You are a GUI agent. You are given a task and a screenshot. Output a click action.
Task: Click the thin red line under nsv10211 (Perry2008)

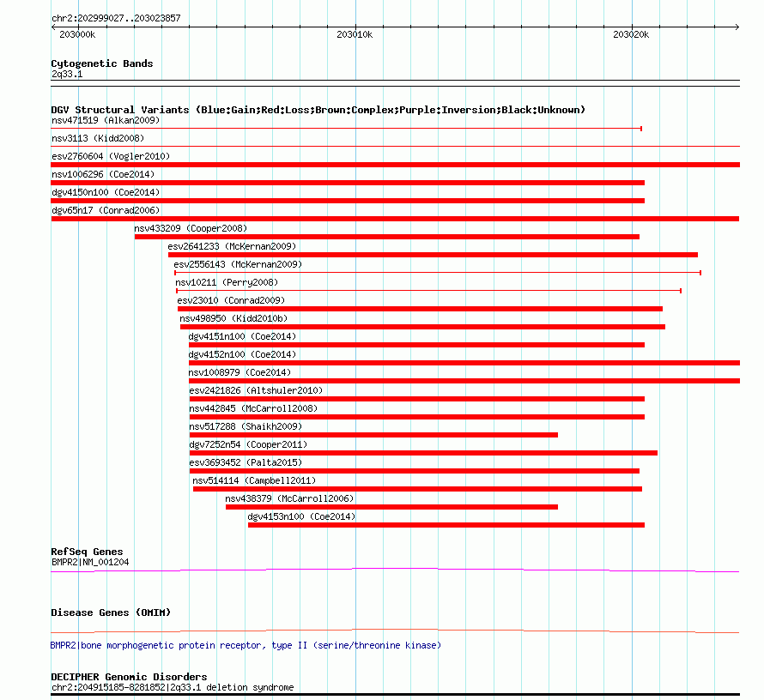pos(428,291)
